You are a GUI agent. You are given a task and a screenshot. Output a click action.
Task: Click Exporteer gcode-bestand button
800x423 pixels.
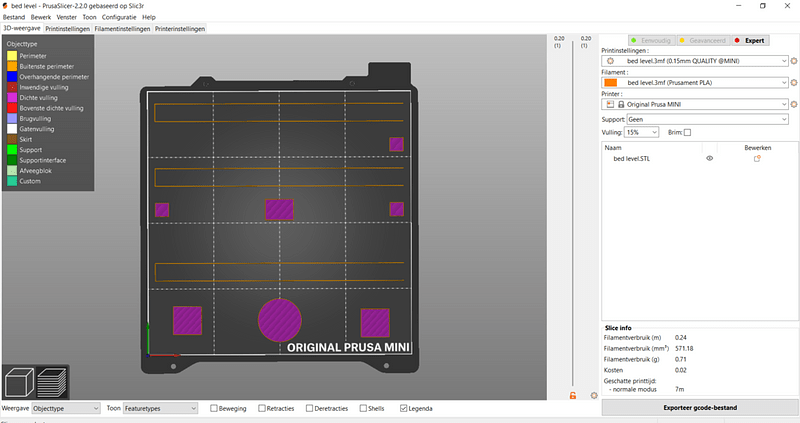[x=700, y=408]
